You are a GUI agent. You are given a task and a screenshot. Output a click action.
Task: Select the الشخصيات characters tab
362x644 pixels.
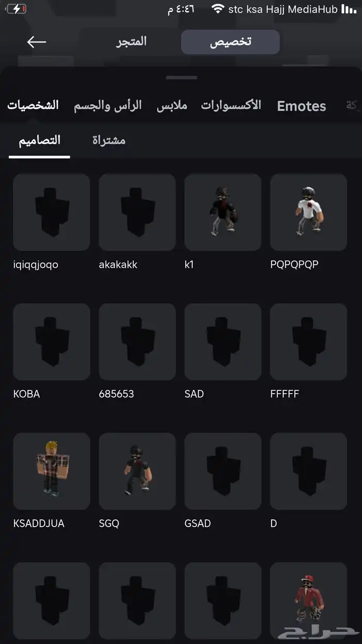click(33, 106)
